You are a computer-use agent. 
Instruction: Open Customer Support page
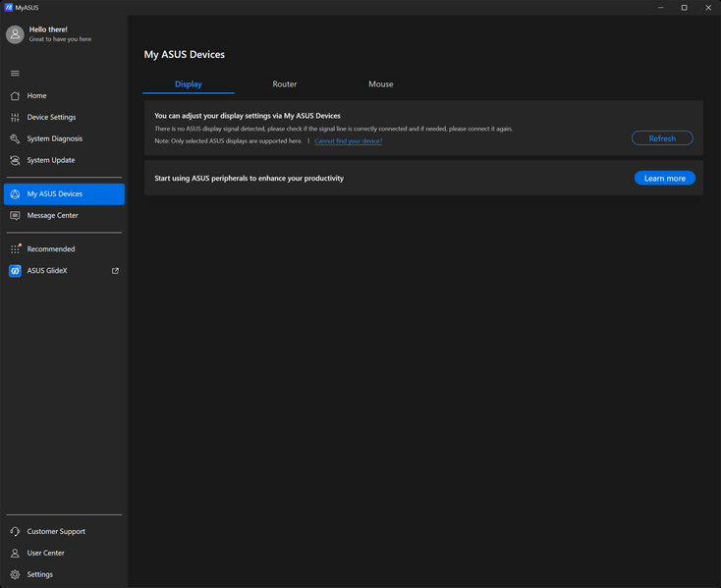pyautogui.click(x=64, y=531)
